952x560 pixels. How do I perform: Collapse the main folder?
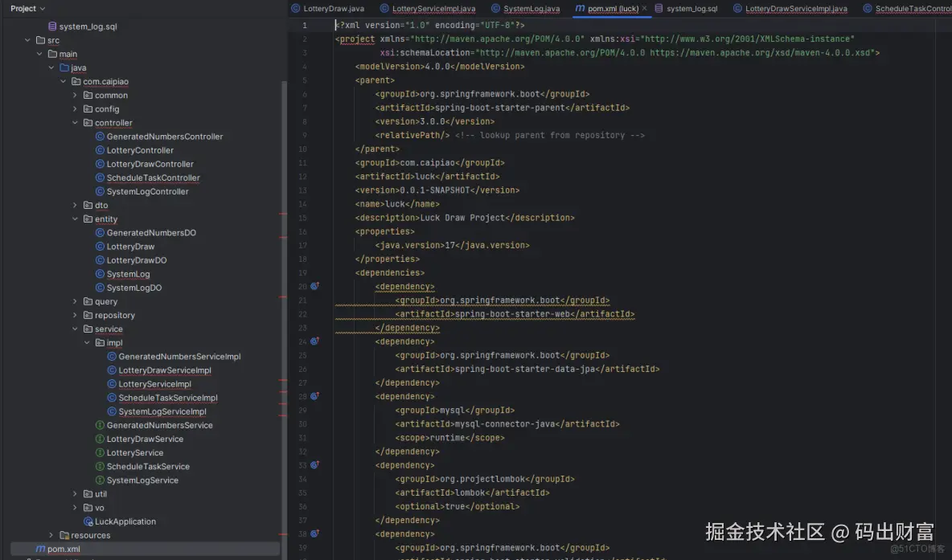(39, 54)
